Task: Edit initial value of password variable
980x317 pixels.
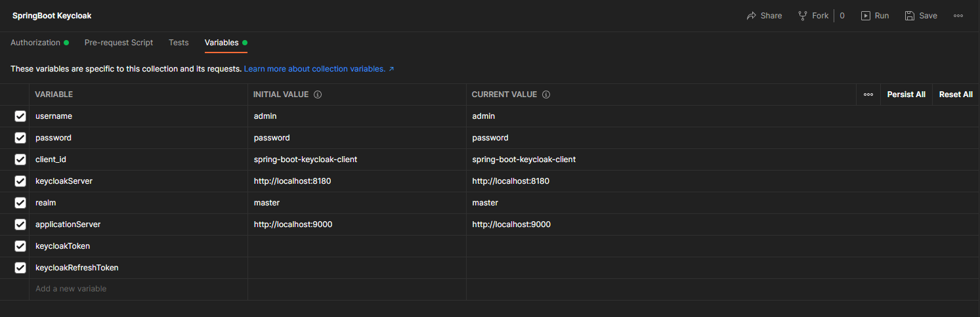Action: click(357, 138)
